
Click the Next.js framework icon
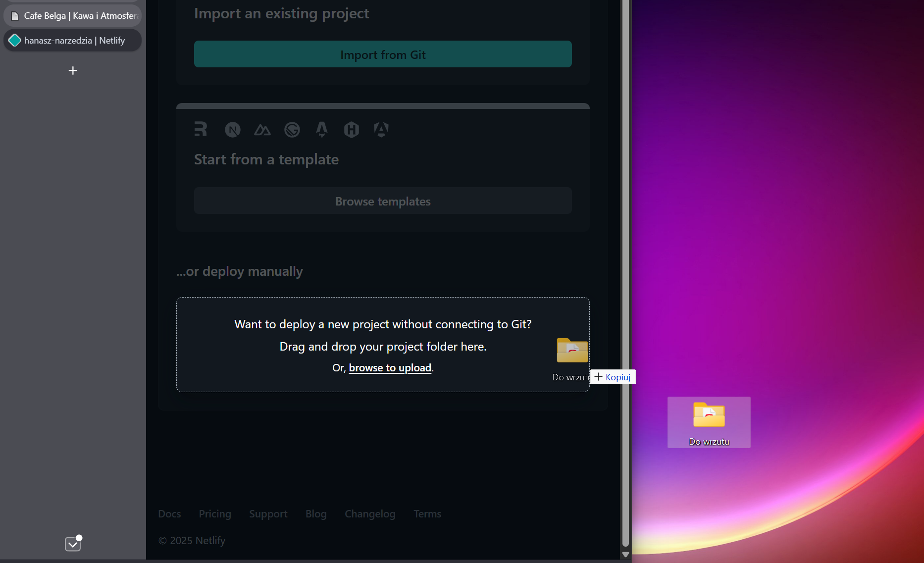tap(232, 130)
